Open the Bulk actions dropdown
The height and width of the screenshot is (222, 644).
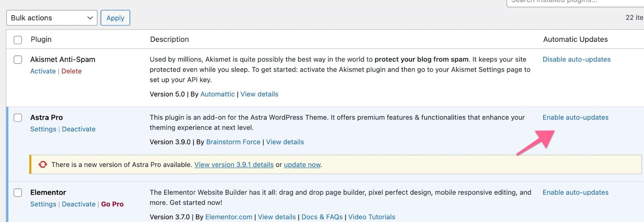coord(52,18)
